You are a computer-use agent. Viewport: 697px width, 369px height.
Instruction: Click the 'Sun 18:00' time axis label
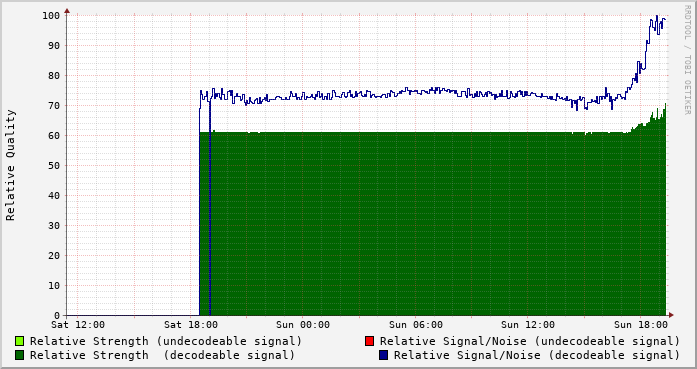point(641,325)
